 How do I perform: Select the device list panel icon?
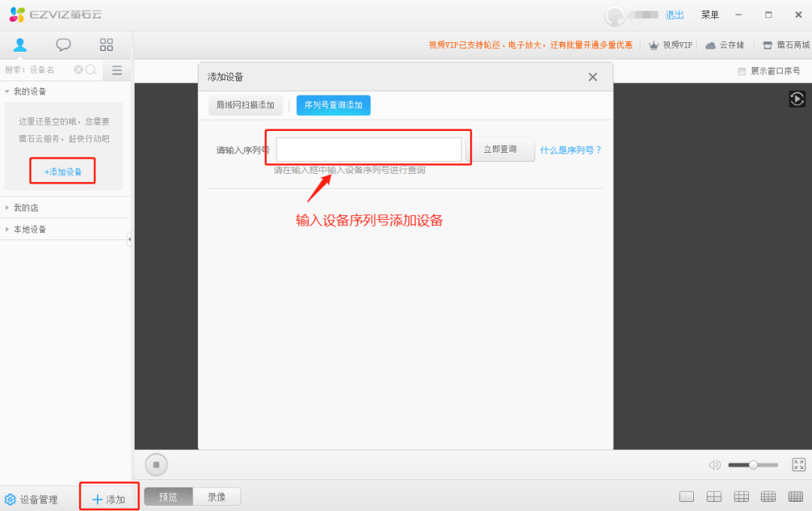[x=20, y=44]
